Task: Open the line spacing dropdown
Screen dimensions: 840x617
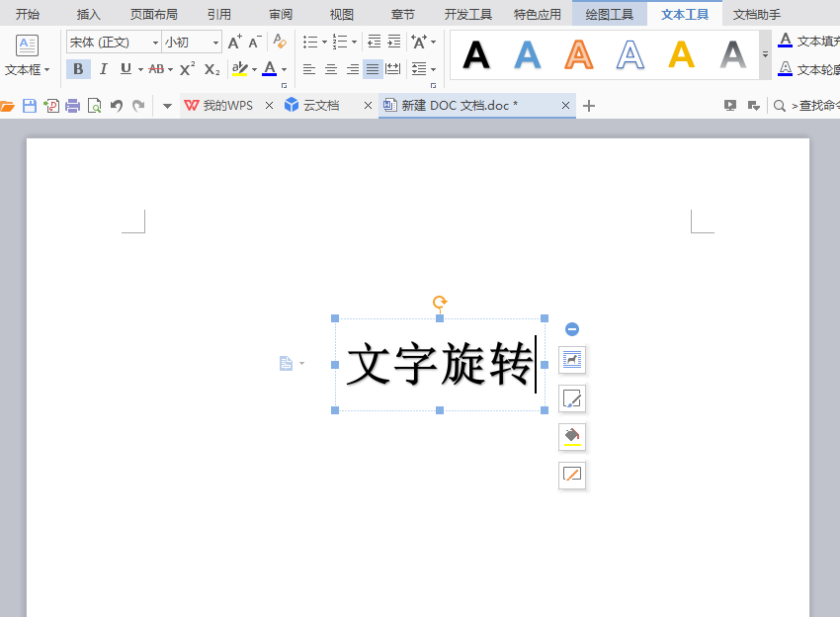Action: click(x=423, y=69)
